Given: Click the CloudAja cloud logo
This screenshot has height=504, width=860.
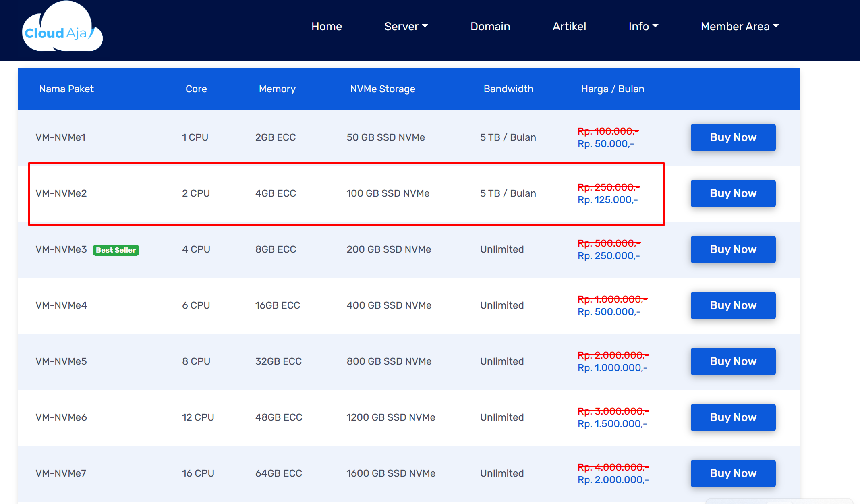Looking at the screenshot, I should pos(62,28).
